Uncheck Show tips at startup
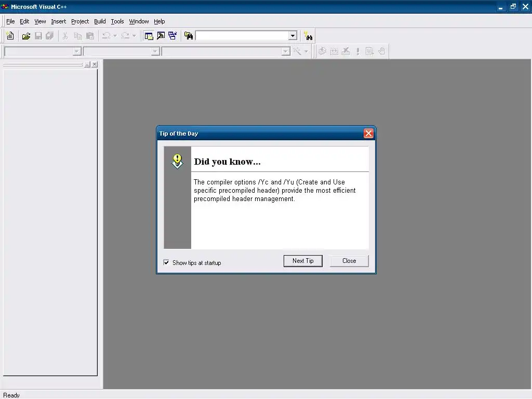 coord(166,262)
